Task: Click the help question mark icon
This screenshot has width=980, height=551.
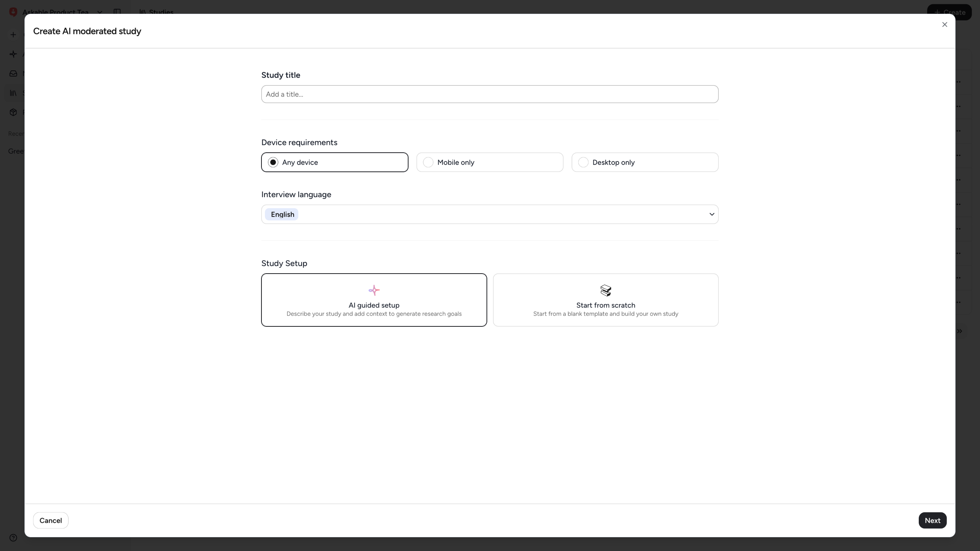Action: 13,538
